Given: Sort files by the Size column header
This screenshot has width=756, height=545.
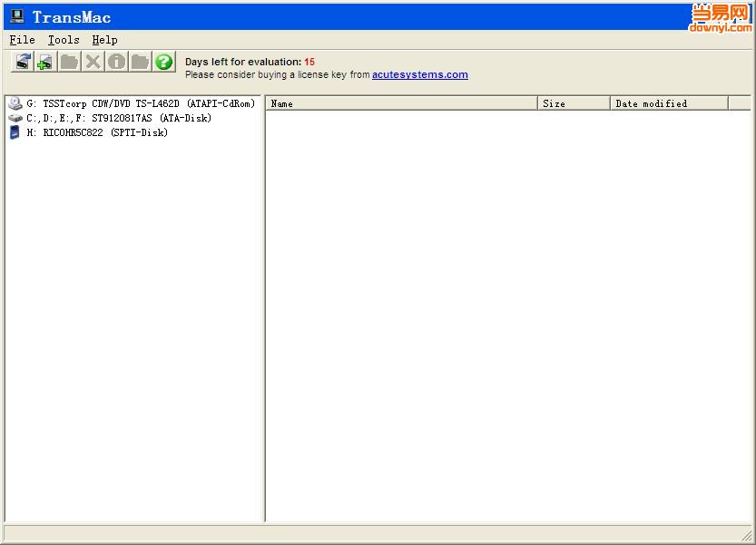Looking at the screenshot, I should 574,103.
